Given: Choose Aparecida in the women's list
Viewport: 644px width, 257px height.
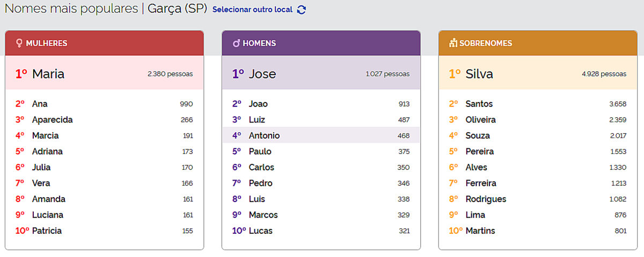Looking at the screenshot, I should point(52,119).
